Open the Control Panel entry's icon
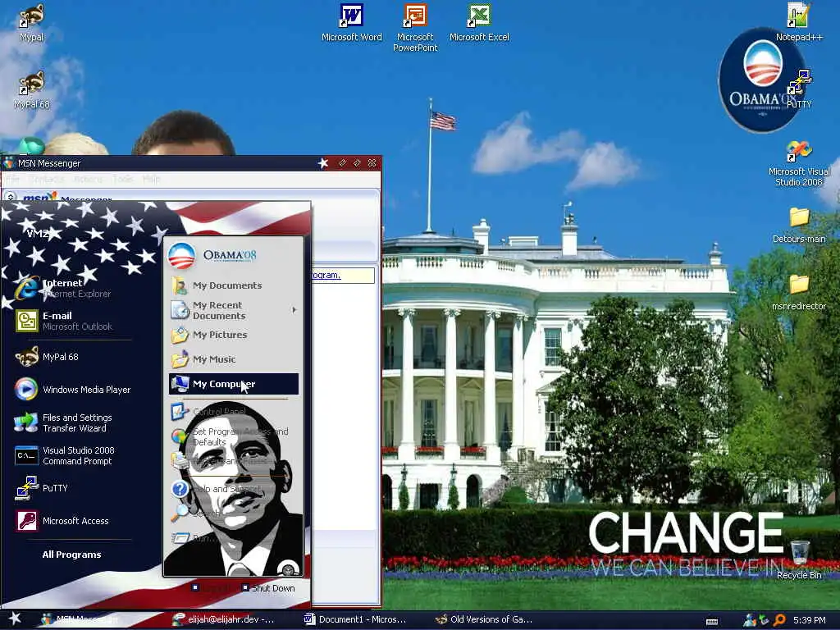 coord(180,411)
